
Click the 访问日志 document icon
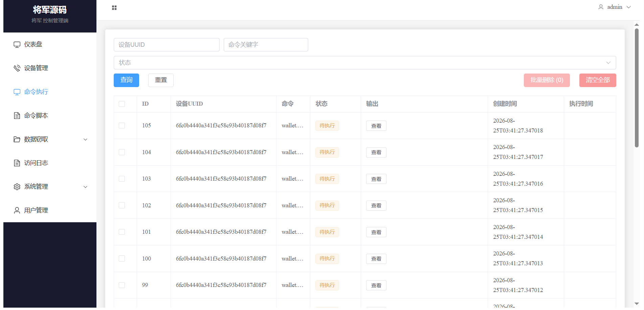[x=17, y=163]
